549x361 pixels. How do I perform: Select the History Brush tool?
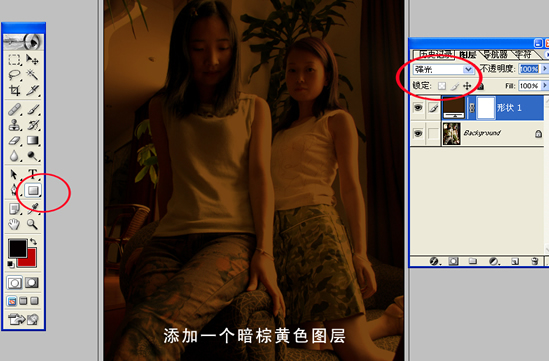[33, 125]
